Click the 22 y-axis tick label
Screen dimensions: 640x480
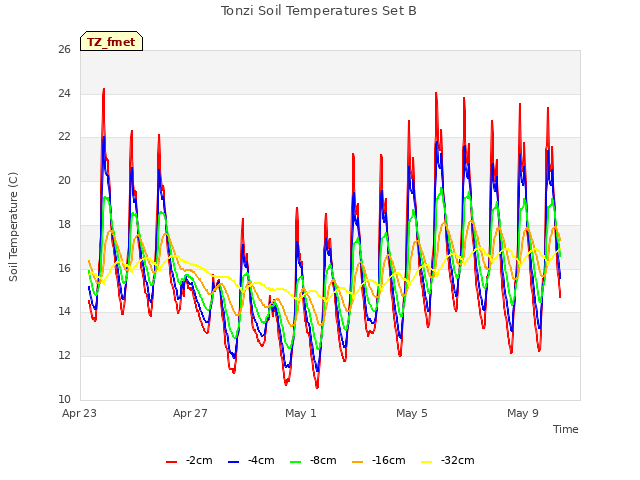(x=64, y=137)
